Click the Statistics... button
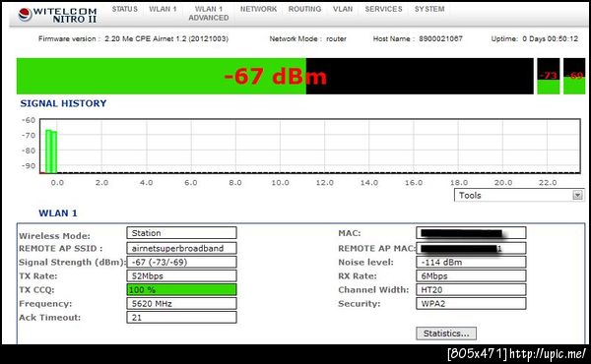The image size is (591, 364). [x=446, y=334]
